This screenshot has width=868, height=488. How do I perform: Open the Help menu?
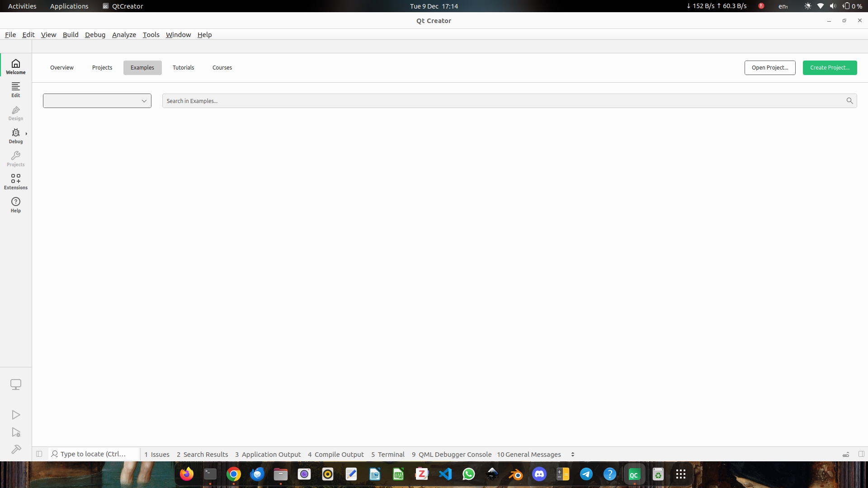[204, 35]
